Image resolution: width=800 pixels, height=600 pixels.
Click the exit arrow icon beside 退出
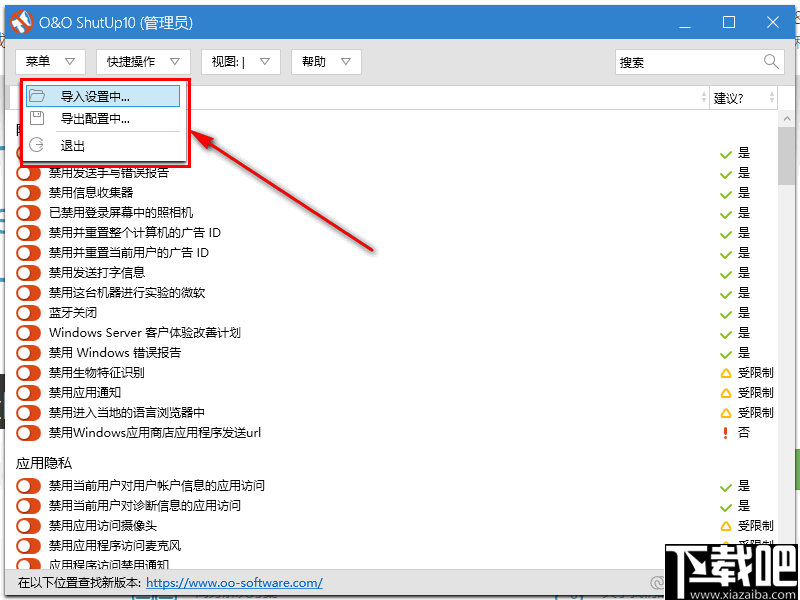click(x=37, y=144)
